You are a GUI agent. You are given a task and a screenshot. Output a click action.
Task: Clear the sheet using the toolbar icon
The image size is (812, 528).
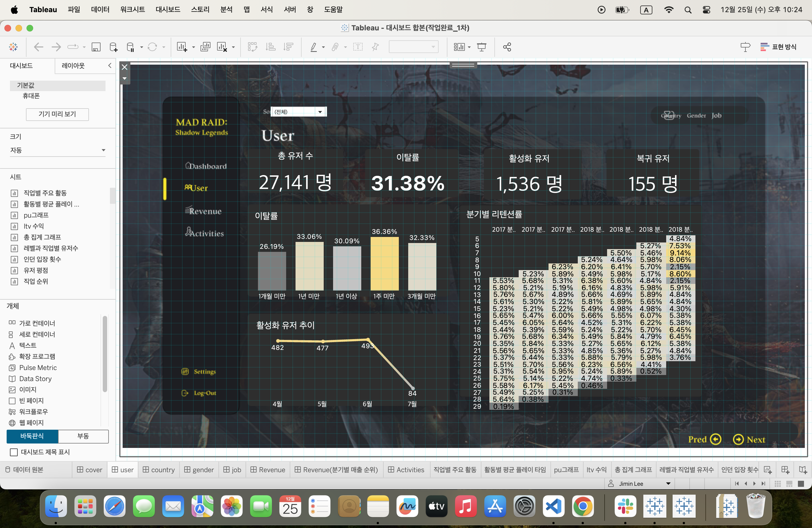click(x=222, y=47)
